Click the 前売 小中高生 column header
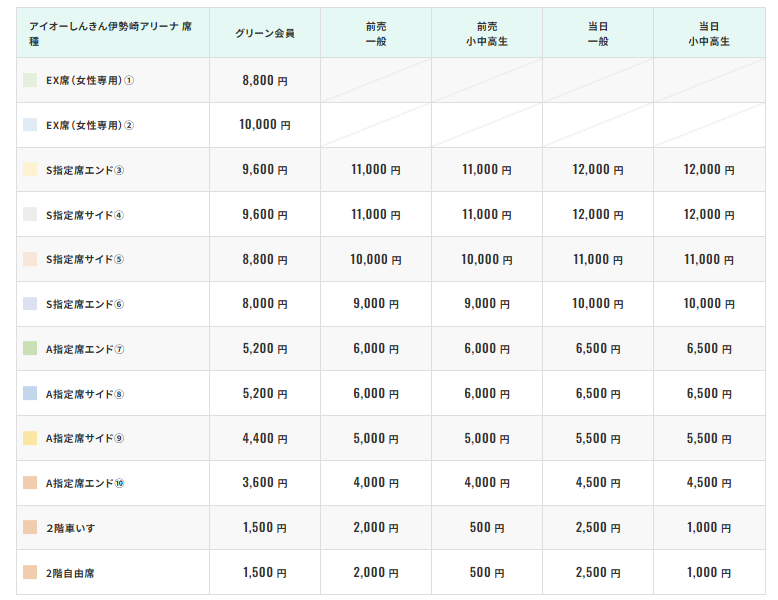The width and height of the screenshot is (778, 600). click(x=487, y=33)
